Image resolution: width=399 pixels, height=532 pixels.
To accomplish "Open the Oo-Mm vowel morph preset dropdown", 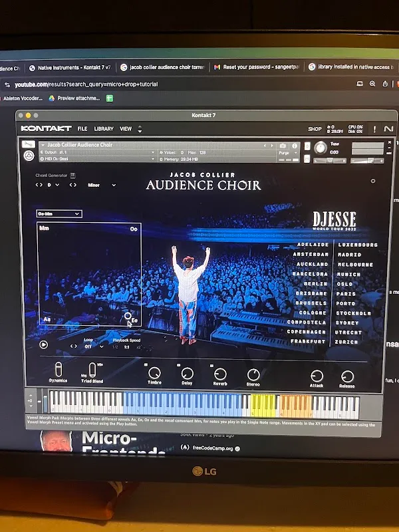I will [x=59, y=213].
